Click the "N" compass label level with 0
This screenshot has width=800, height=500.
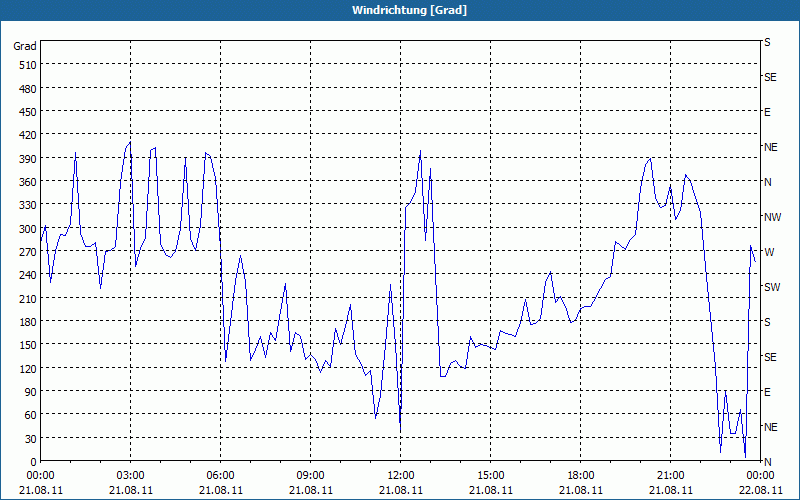768,462
